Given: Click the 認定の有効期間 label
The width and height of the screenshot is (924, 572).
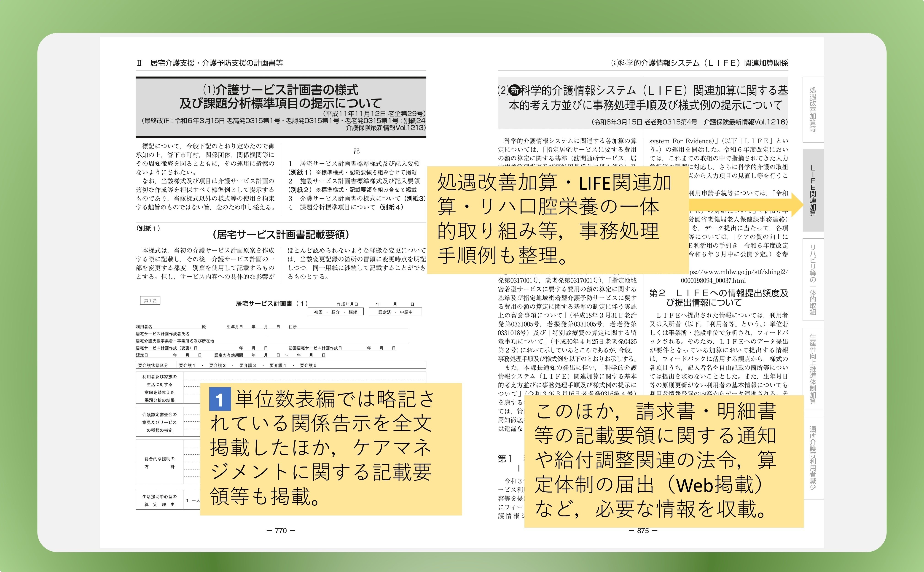Looking at the screenshot, I should pos(229,355).
